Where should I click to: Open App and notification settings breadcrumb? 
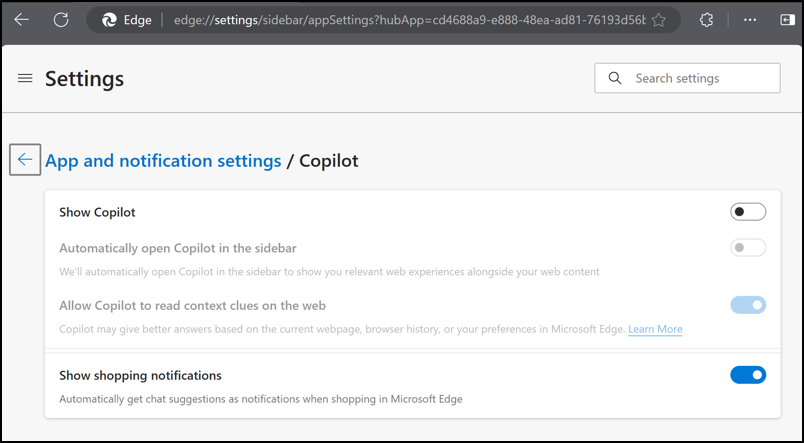pyautogui.click(x=163, y=161)
